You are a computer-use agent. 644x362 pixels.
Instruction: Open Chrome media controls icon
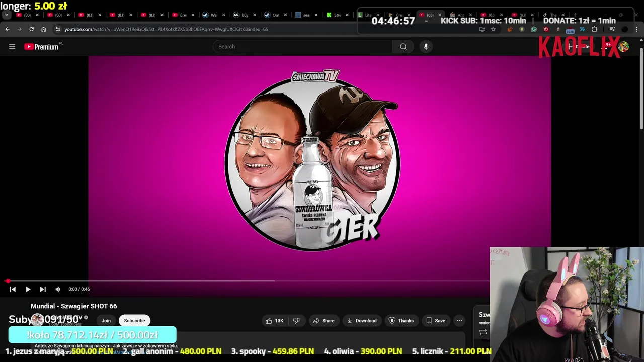point(612,29)
